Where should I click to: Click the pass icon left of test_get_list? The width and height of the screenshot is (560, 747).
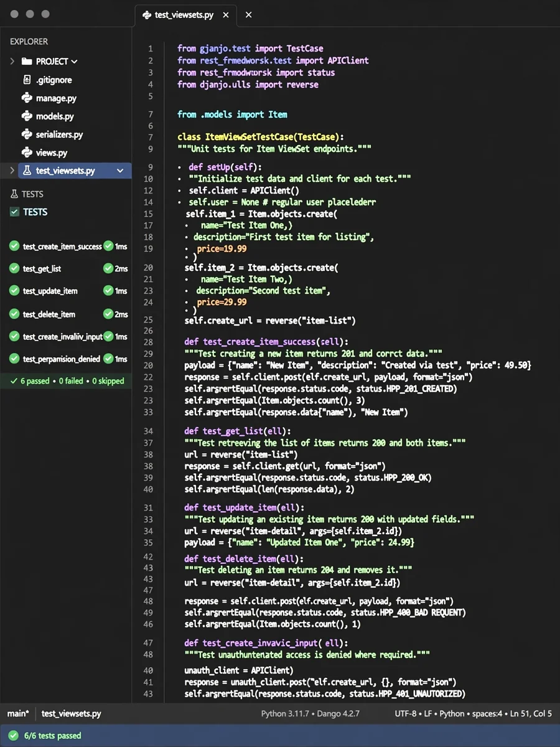[14, 269]
